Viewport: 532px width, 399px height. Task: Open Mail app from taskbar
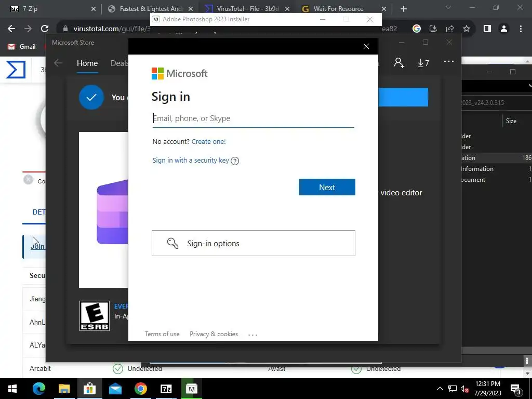click(x=115, y=389)
